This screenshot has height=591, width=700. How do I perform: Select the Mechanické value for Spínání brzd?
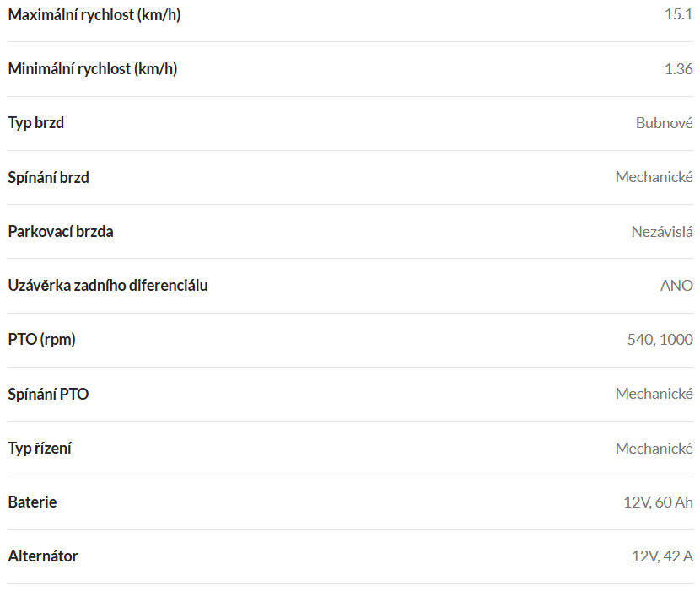pos(654,177)
